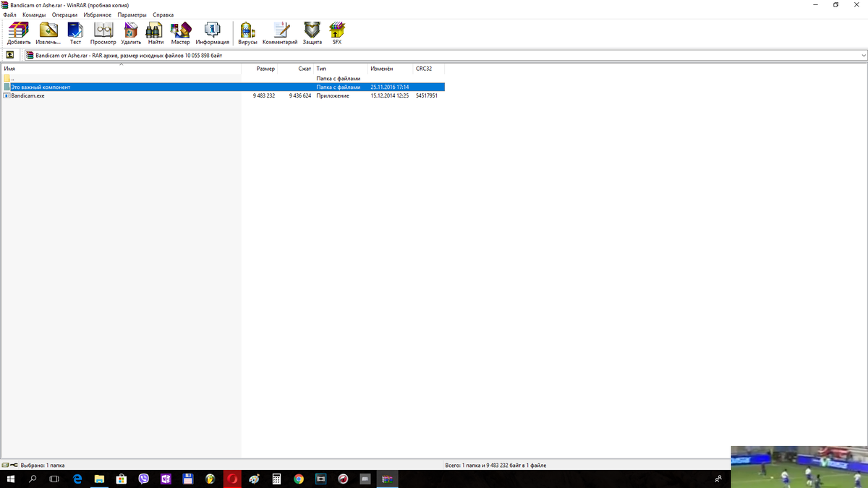Sort by the CRC32 column header
This screenshot has height=488, width=868.
[428, 69]
